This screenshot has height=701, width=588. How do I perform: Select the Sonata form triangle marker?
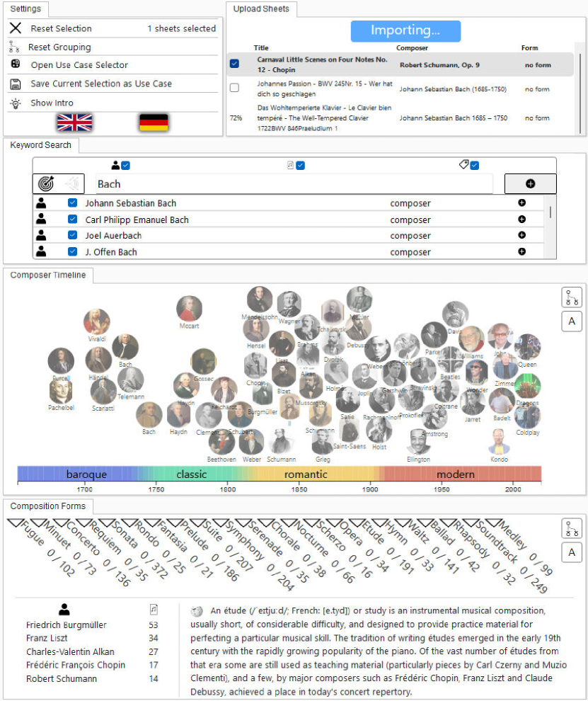tap(106, 523)
